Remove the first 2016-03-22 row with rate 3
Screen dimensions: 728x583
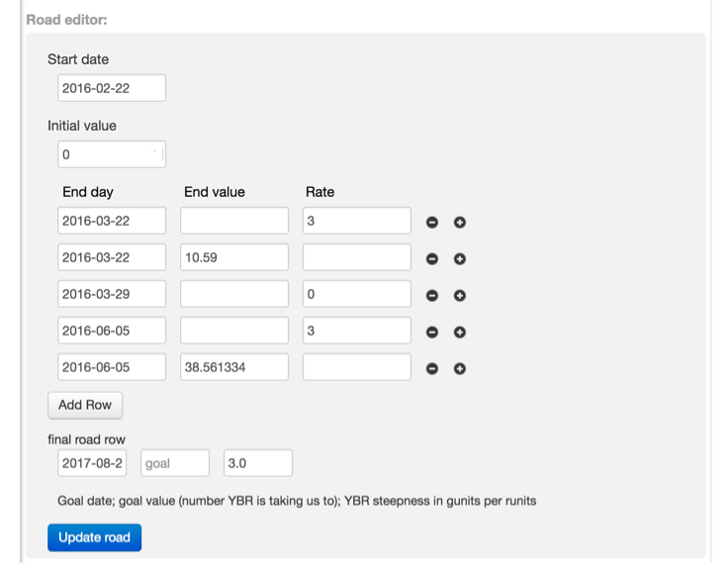tap(432, 222)
